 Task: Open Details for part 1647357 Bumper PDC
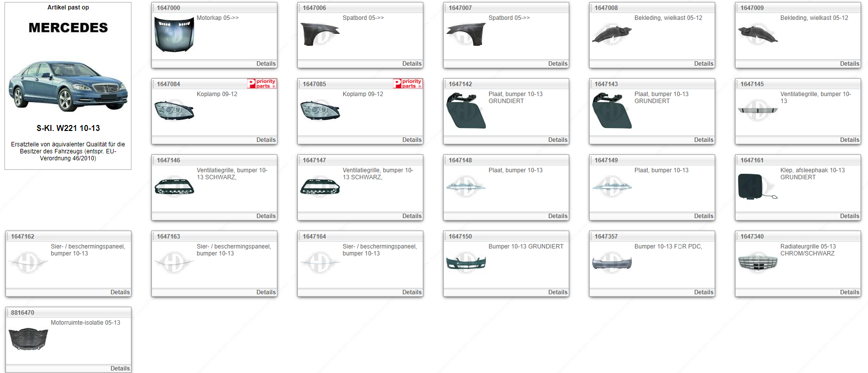pyautogui.click(x=704, y=292)
